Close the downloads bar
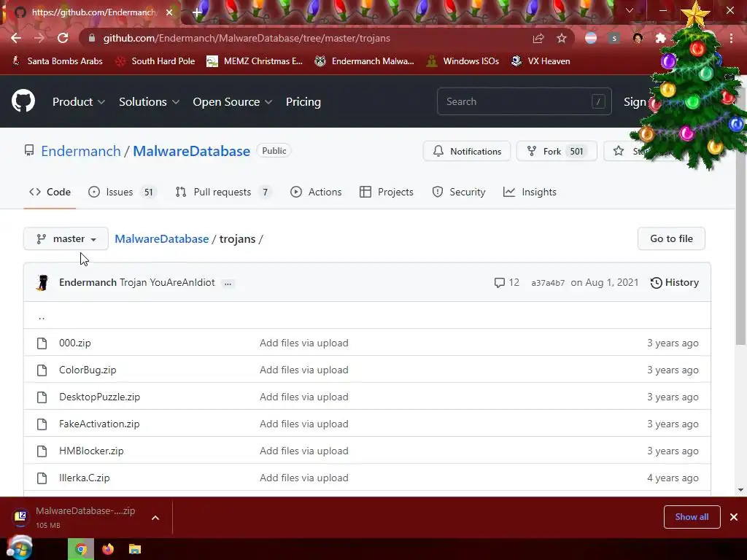This screenshot has height=560, width=747. pyautogui.click(x=734, y=517)
